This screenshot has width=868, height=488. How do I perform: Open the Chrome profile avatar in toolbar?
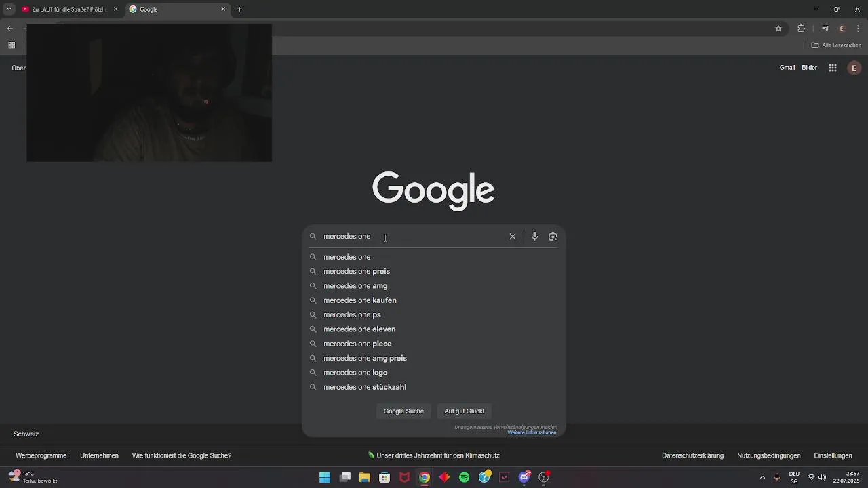point(842,28)
